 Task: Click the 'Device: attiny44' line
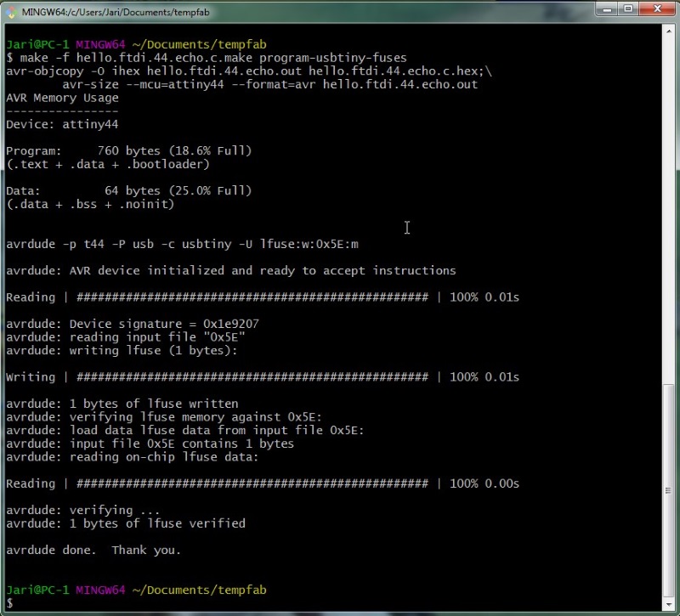(62, 124)
